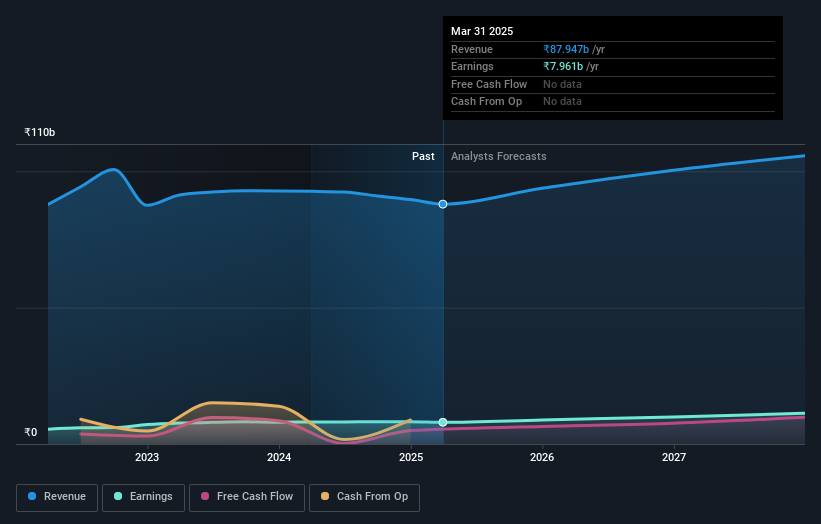Click the ₹0 y-axis label
The image size is (821, 524).
[30, 432]
